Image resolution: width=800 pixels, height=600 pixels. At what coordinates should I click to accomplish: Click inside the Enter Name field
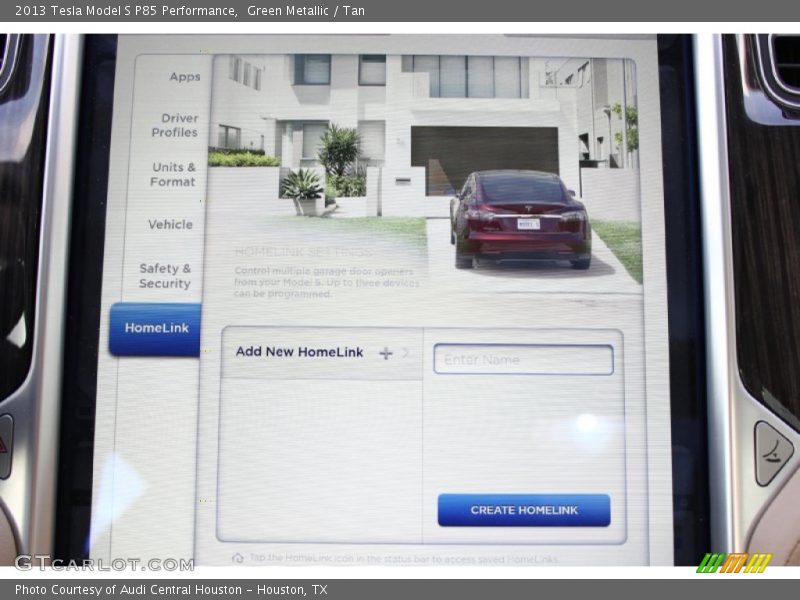tap(522, 359)
